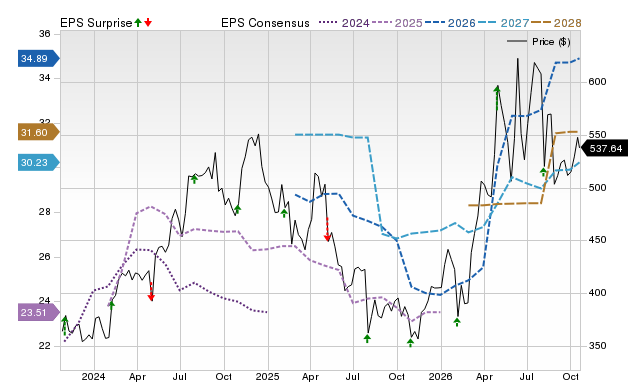Click the green surprise arrow near late July 2024
Viewport: 640px width, 382px height.
click(x=194, y=179)
